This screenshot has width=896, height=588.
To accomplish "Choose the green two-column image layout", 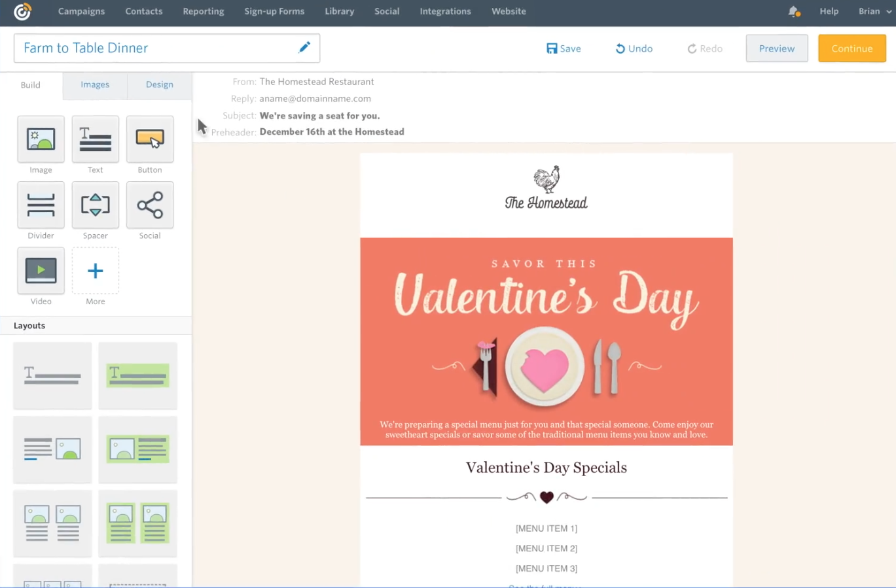I will click(137, 523).
